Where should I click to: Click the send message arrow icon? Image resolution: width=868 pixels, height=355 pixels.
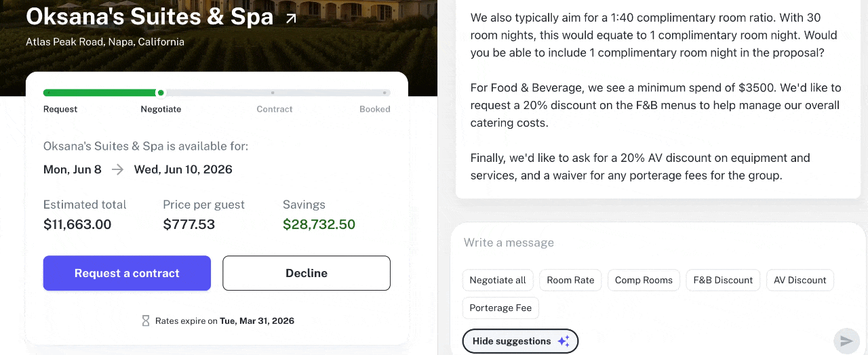point(846,341)
